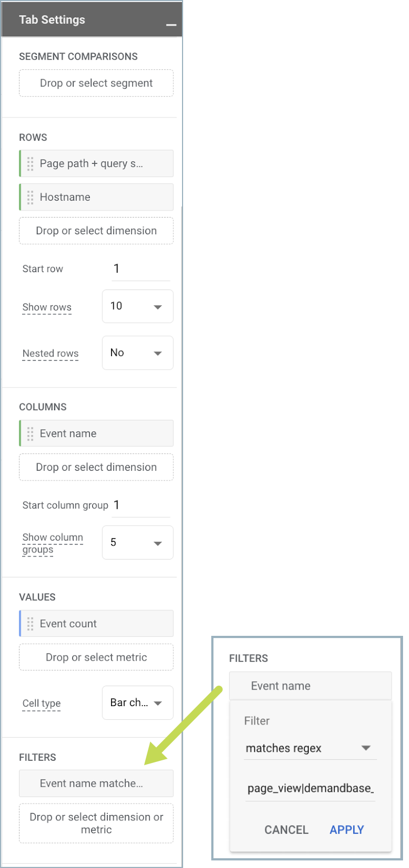409x868 pixels.
Task: Open the Nested rows dropdown
Action: [x=138, y=353]
